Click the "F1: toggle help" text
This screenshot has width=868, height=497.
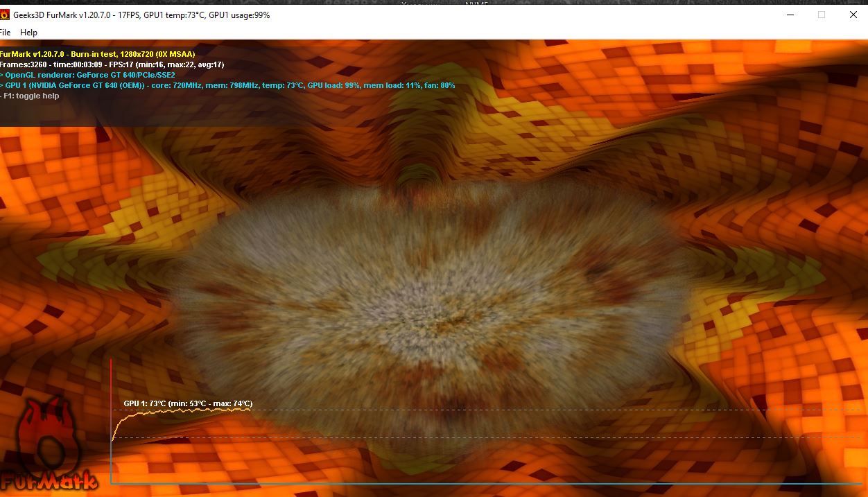point(30,96)
